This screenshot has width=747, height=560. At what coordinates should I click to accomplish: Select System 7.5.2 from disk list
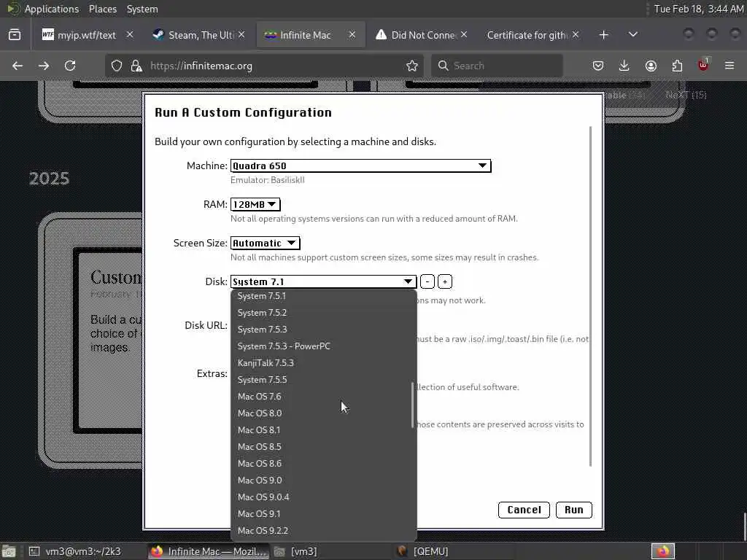[x=323, y=313]
